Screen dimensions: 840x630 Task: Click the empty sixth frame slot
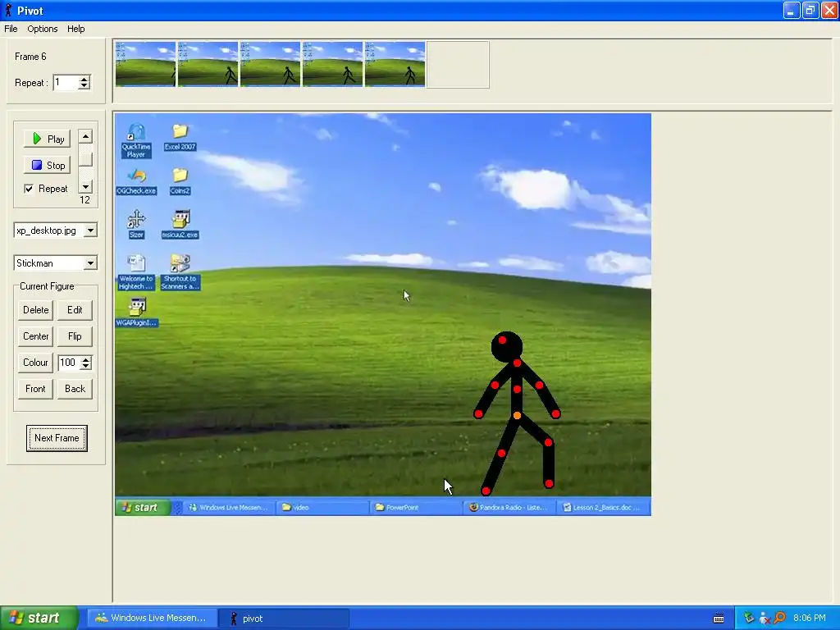click(458, 64)
